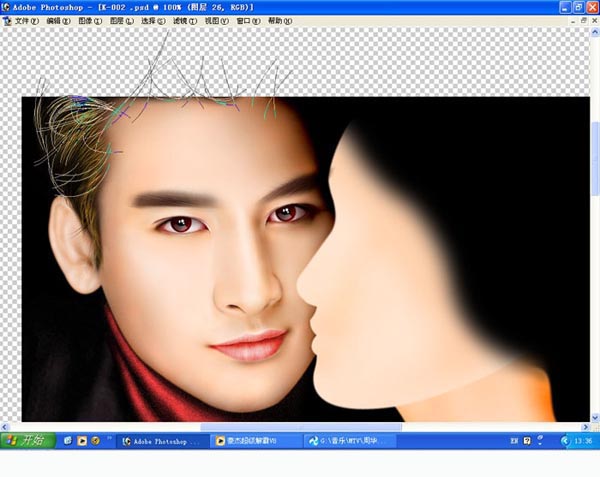Launch the media player quick launch icon
This screenshot has height=477, width=600.
82,441
